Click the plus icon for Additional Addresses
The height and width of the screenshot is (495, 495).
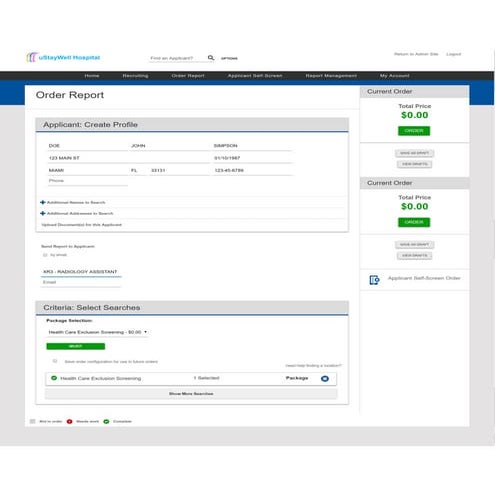pos(43,213)
